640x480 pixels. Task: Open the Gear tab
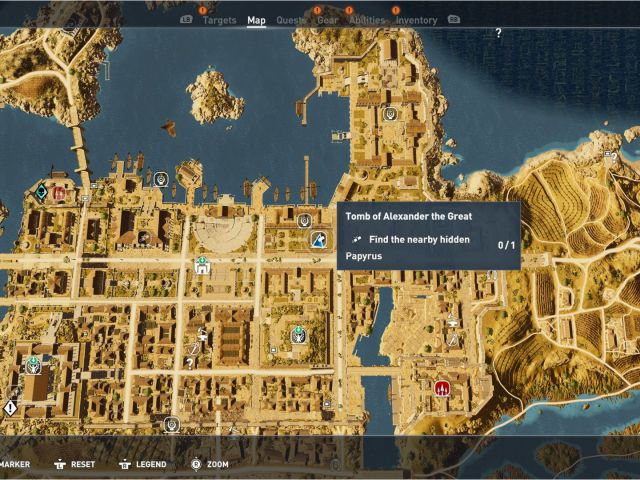tap(327, 20)
